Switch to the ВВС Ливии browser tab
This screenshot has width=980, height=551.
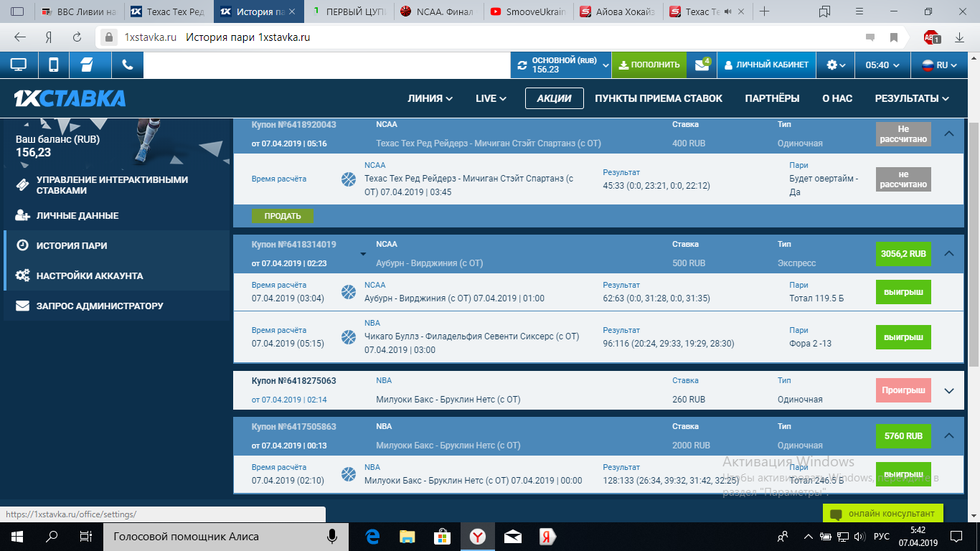[x=78, y=11]
